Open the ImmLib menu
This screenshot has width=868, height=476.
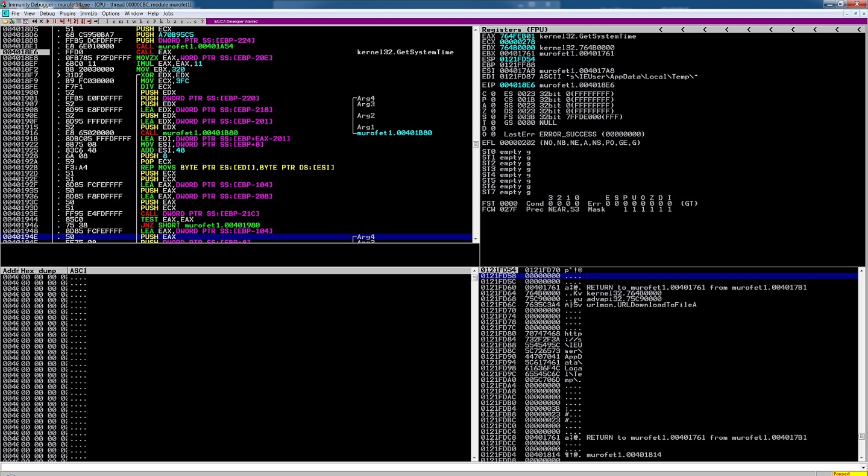[89, 13]
